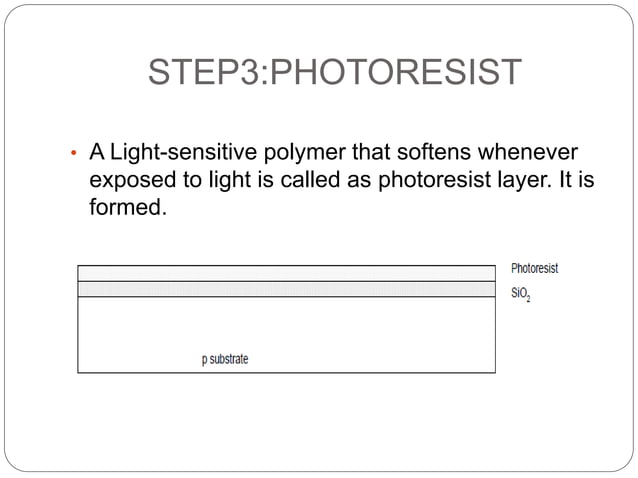Select the "p substrate" label in the diagram

[225, 359]
